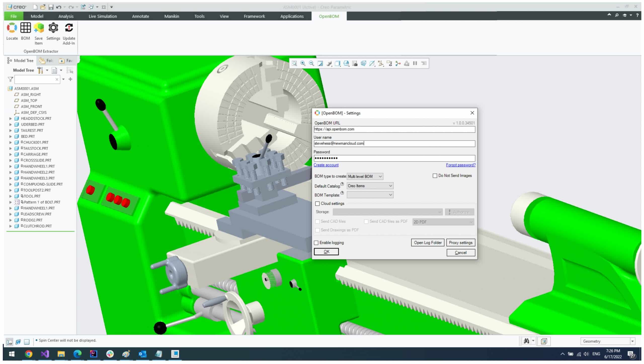Toggle the Enable logging checkbox
This screenshot has height=364, width=644.
[316, 243]
